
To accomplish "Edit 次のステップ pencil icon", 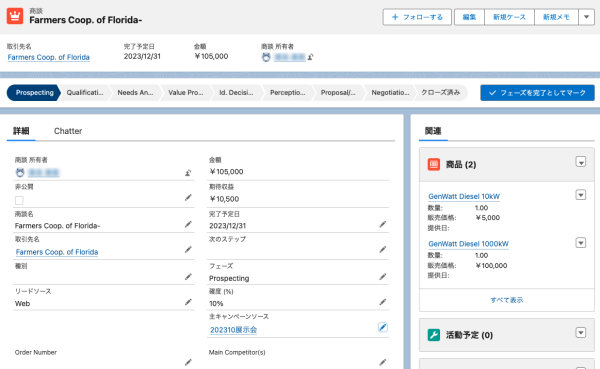I will pyautogui.click(x=383, y=250).
